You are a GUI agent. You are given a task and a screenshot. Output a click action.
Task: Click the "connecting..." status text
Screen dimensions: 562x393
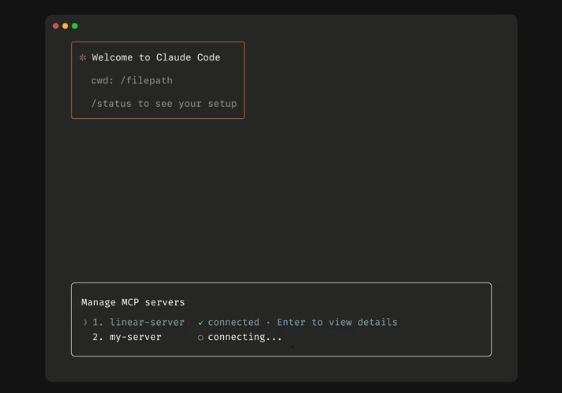pyautogui.click(x=245, y=337)
